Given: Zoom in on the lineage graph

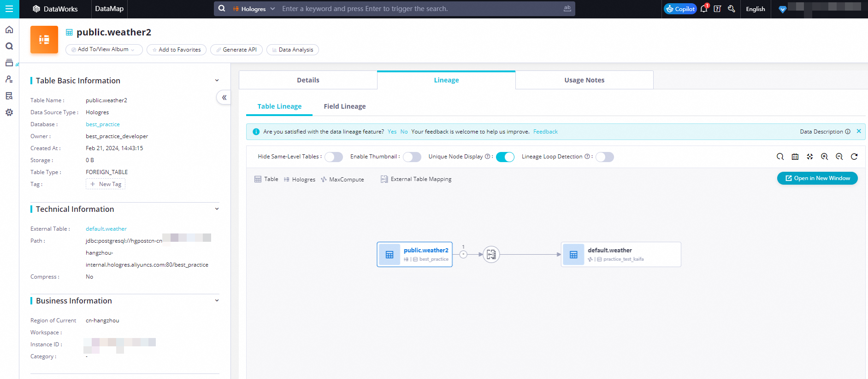Looking at the screenshot, I should click(825, 157).
